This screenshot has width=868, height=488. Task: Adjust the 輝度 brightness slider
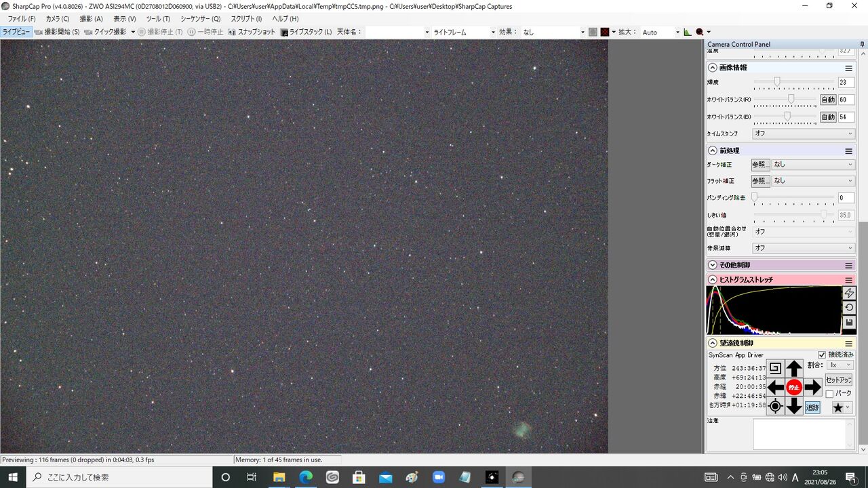coord(793,82)
